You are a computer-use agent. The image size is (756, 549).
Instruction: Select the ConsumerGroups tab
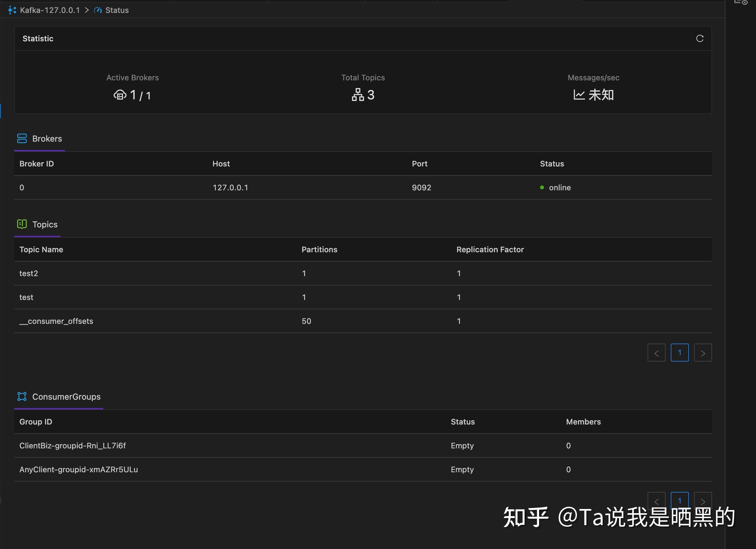(x=59, y=397)
